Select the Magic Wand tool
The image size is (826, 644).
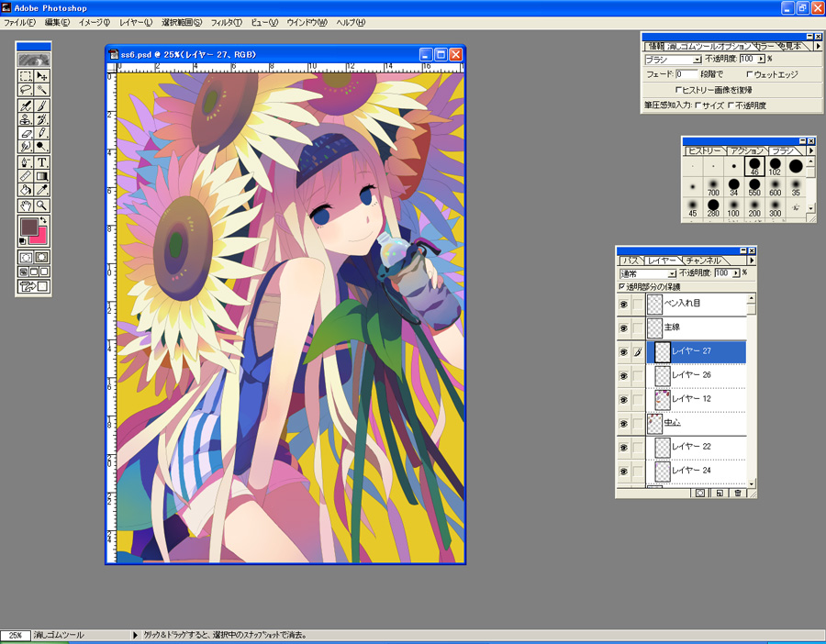[41, 91]
